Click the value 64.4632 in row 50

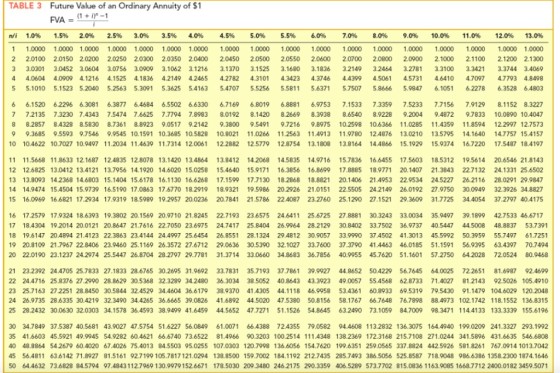34,366
